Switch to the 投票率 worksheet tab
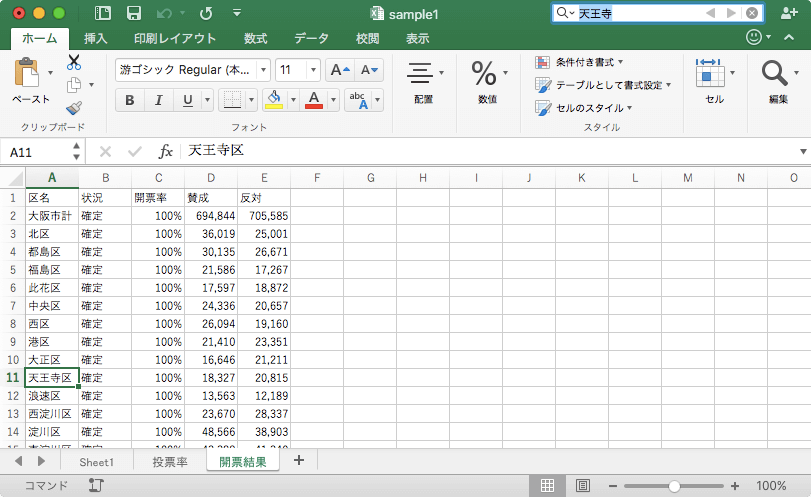This screenshot has width=811, height=497. 170,462
